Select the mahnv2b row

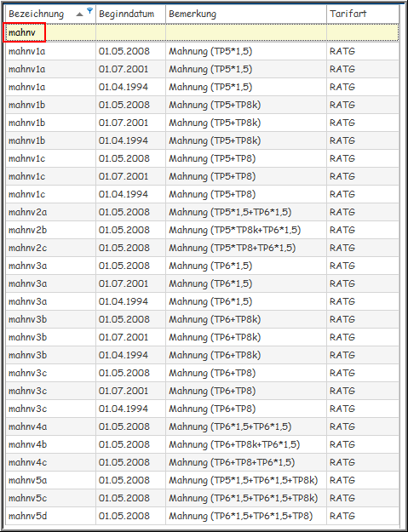pyautogui.click(x=203, y=230)
